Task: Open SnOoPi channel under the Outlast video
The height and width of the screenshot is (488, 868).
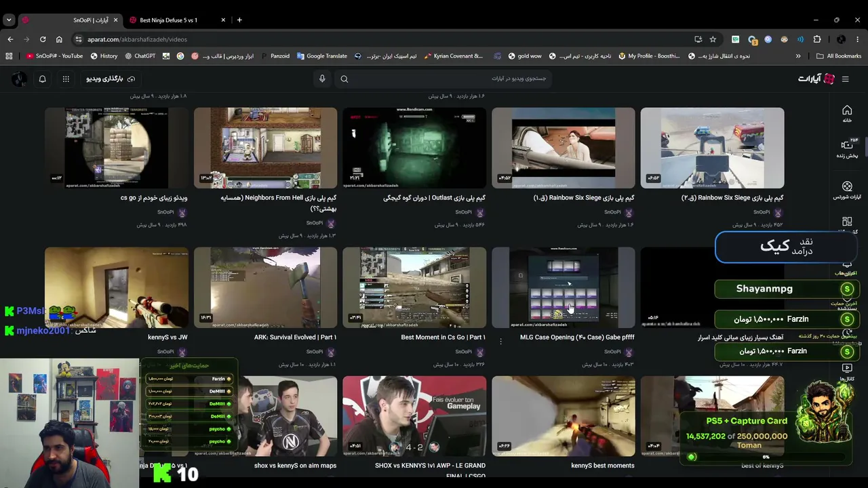Action: 464,212
